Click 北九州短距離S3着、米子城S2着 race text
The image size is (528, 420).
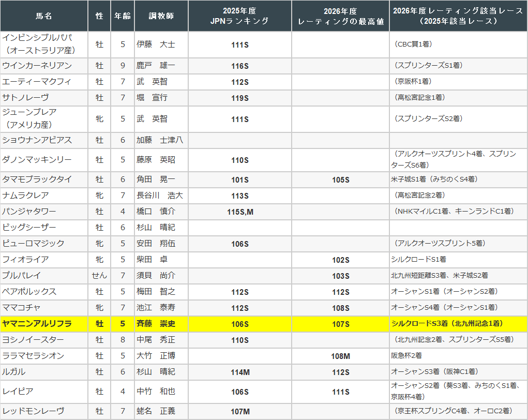click(x=439, y=276)
